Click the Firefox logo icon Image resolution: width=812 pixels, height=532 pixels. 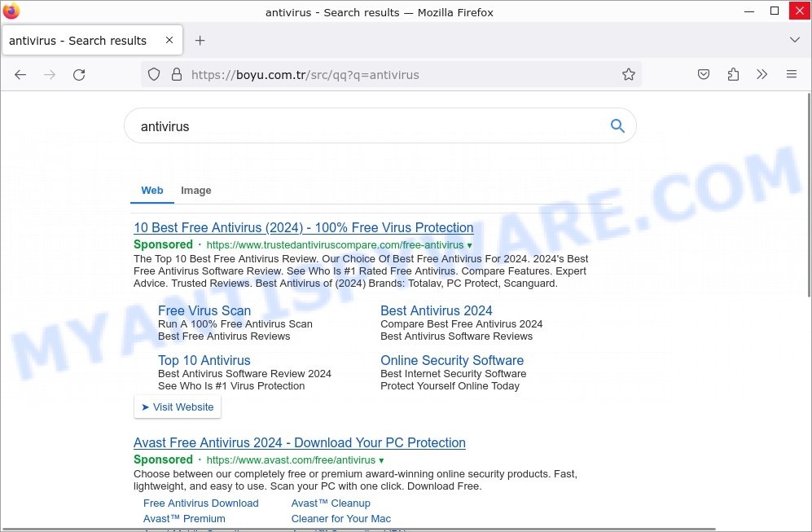click(11, 11)
